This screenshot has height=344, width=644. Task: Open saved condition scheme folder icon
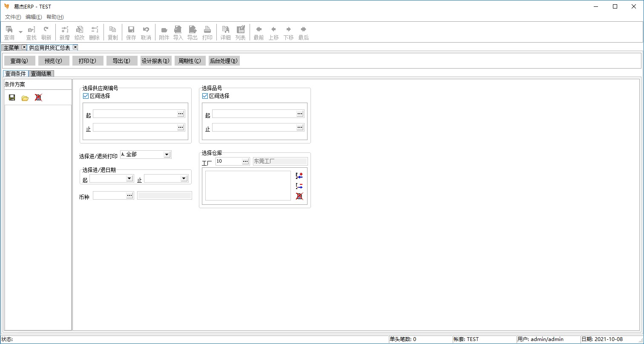[x=25, y=98]
